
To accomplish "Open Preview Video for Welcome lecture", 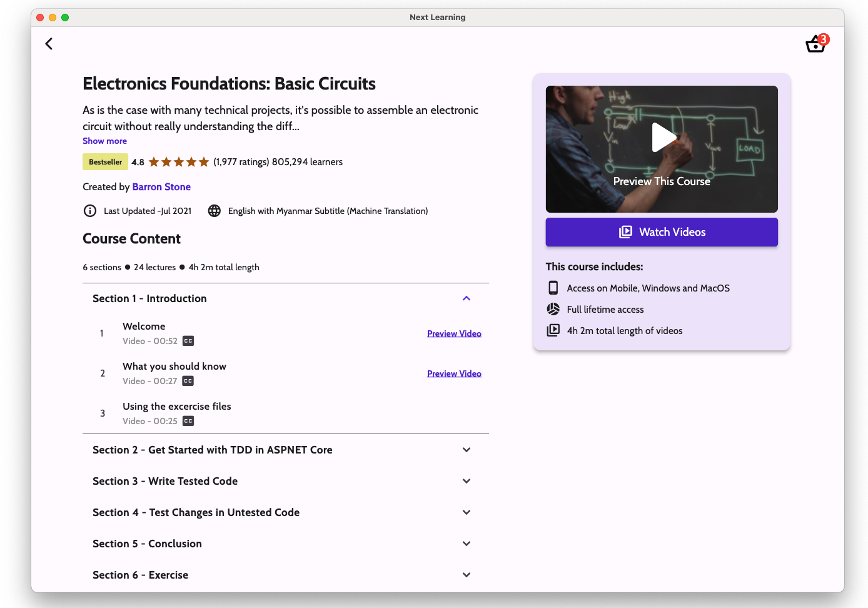I will [x=454, y=333].
